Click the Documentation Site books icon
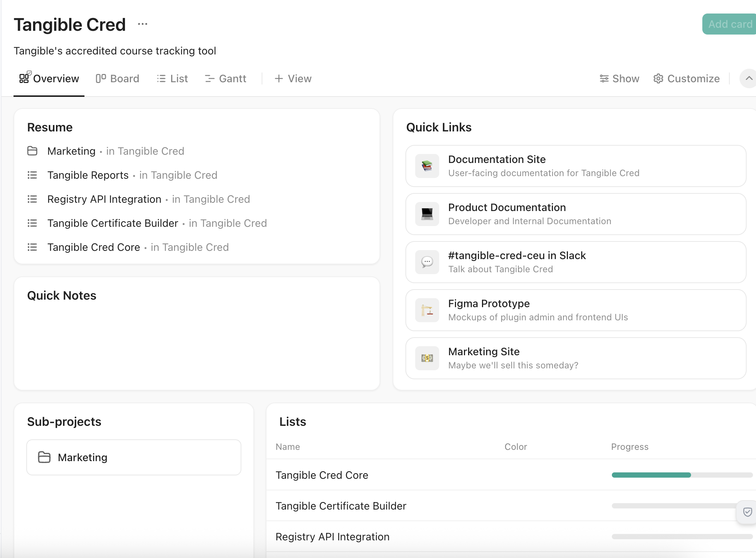 (427, 166)
